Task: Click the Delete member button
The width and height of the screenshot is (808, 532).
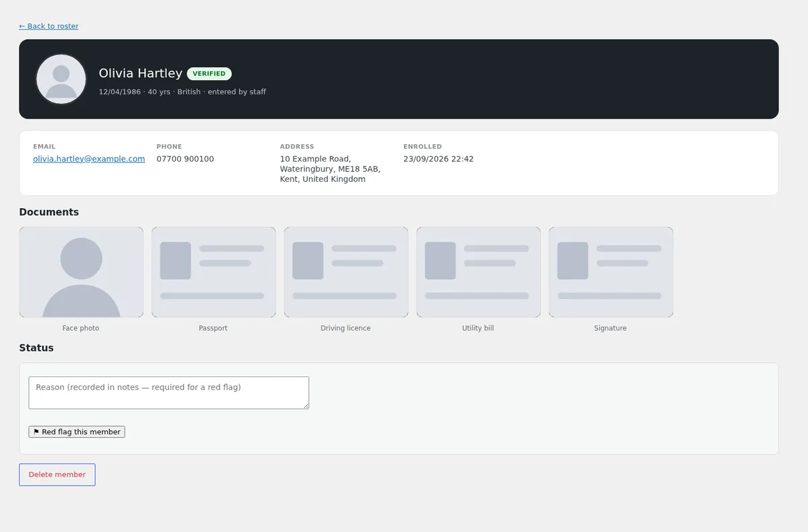Action: pyautogui.click(x=57, y=475)
